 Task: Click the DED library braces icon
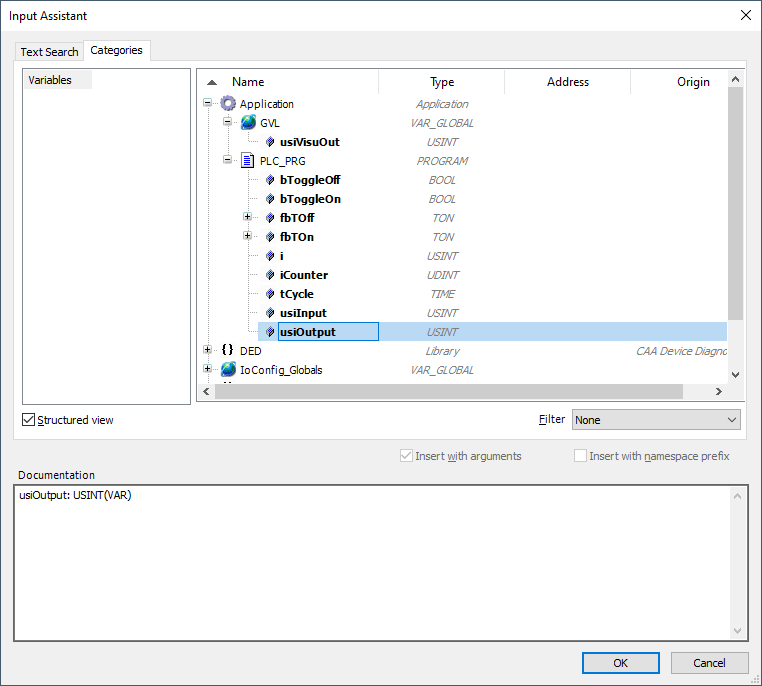[x=228, y=351]
